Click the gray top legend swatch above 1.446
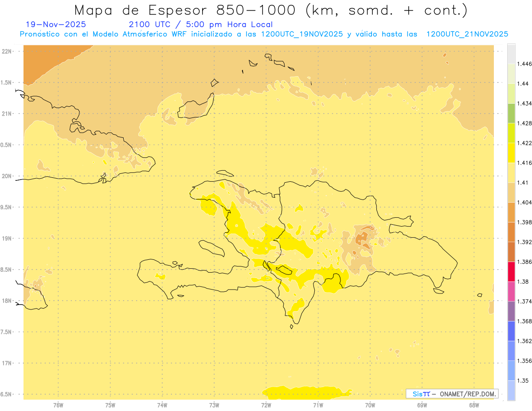 pyautogui.click(x=511, y=54)
